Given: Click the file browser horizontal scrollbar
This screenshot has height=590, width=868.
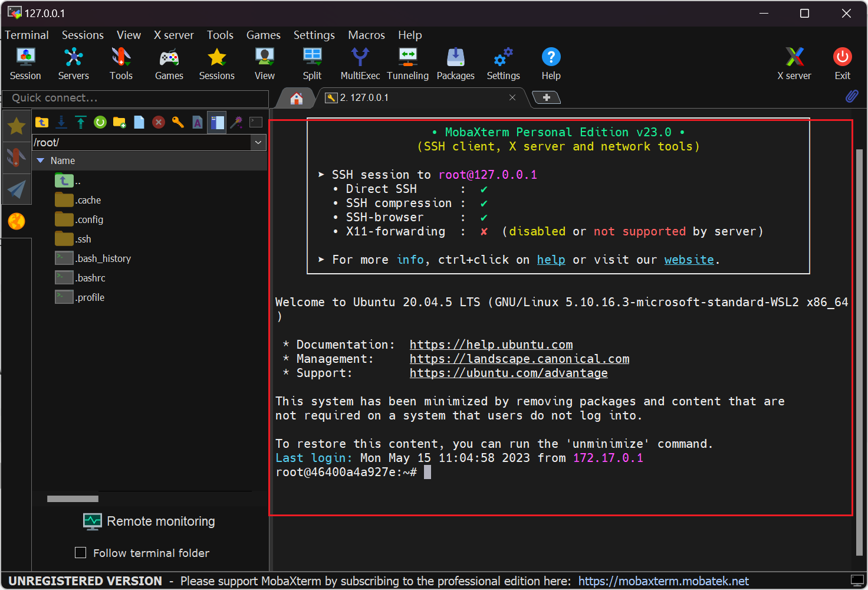Looking at the screenshot, I should coord(73,499).
